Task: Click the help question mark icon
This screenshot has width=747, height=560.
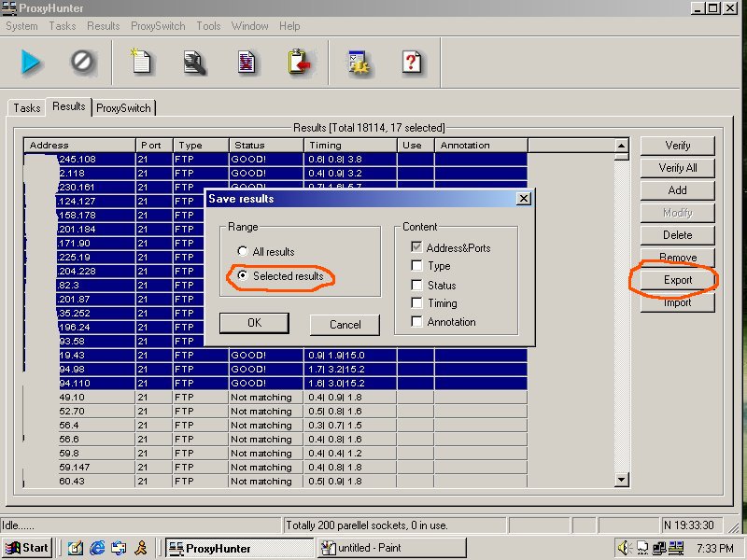Action: click(412, 63)
